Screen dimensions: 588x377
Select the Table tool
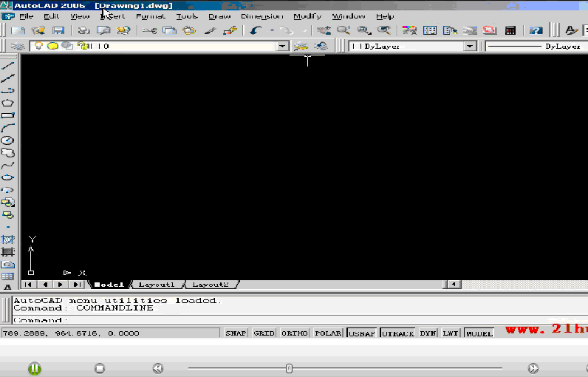click(x=7, y=277)
